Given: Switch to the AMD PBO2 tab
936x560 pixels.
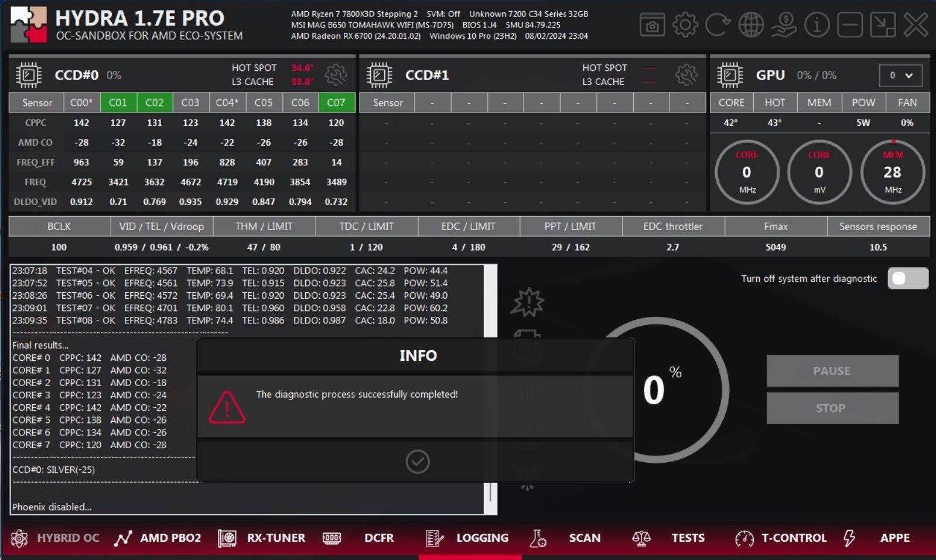Looking at the screenshot, I should (158, 538).
